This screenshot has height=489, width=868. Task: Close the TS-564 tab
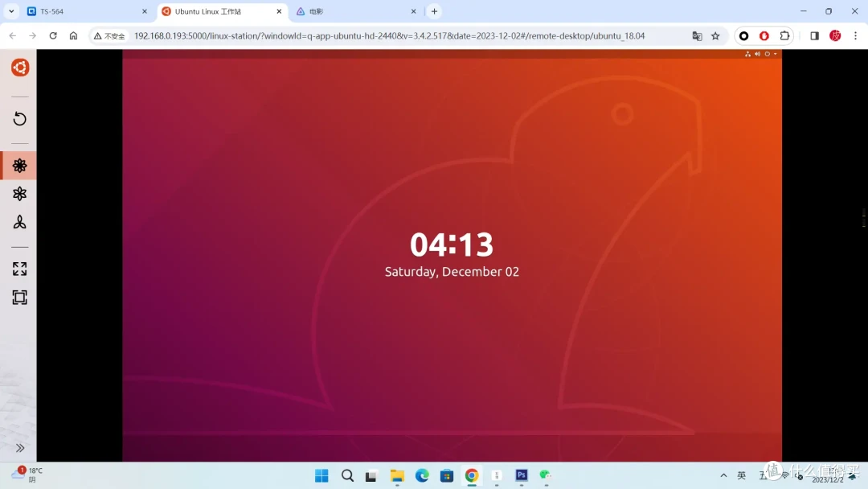[145, 11]
